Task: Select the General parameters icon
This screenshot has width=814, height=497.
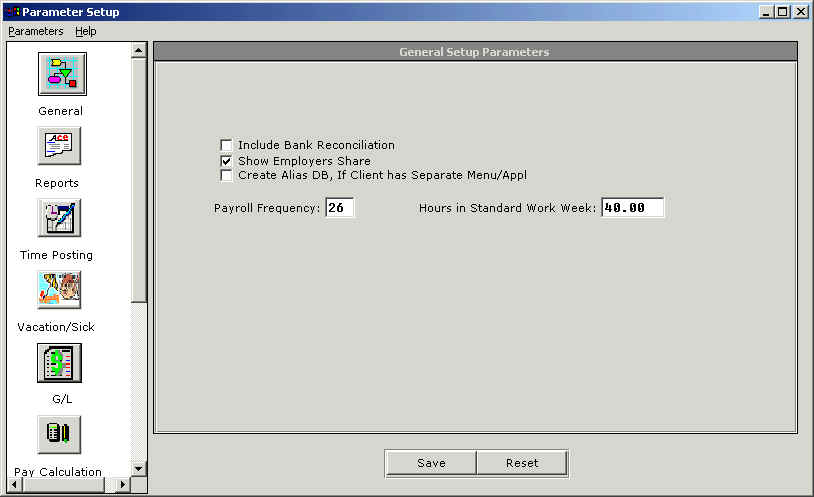Action: click(x=61, y=74)
